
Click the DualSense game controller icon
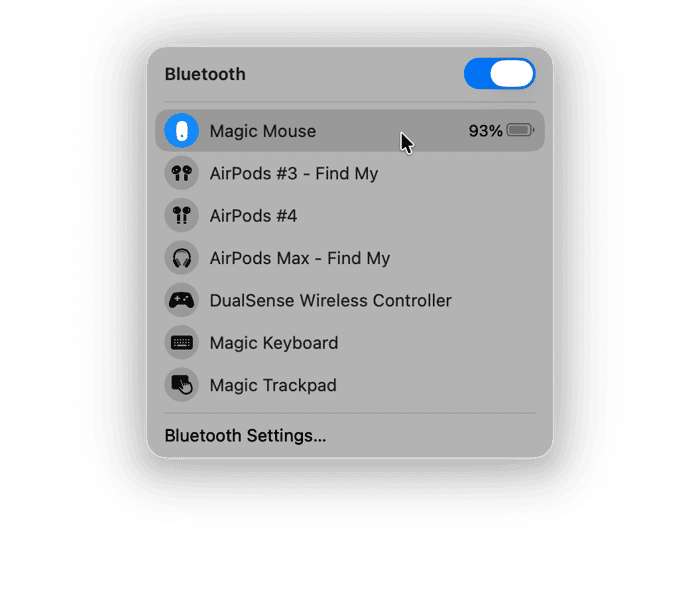point(181,300)
